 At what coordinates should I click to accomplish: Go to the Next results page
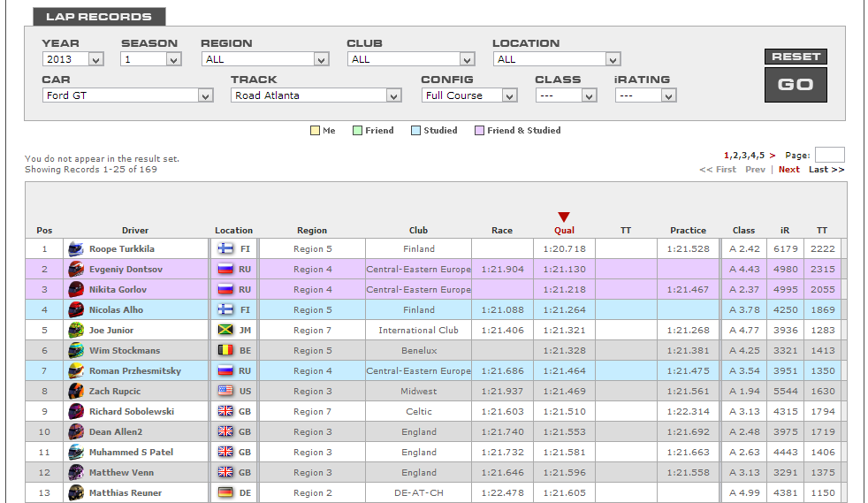[x=788, y=170]
